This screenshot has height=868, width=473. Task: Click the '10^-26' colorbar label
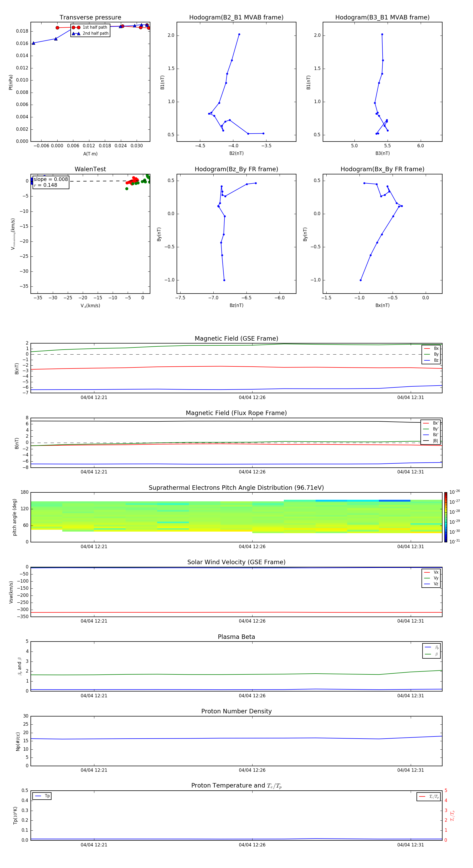tap(455, 492)
